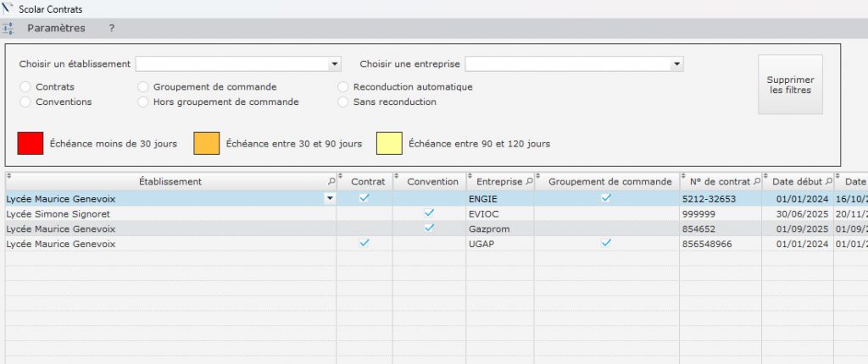Click the Scolar Contrats app logo icon

click(8, 8)
